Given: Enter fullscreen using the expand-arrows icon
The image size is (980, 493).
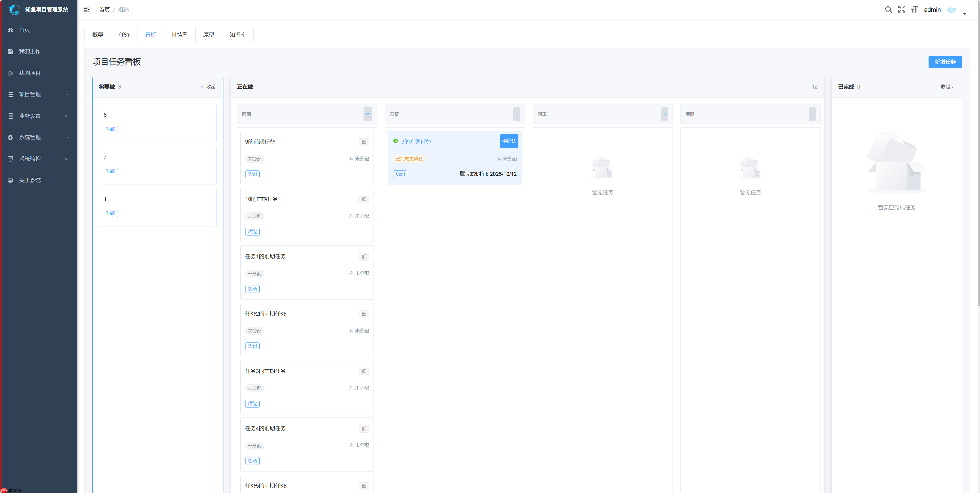Looking at the screenshot, I should pyautogui.click(x=902, y=9).
